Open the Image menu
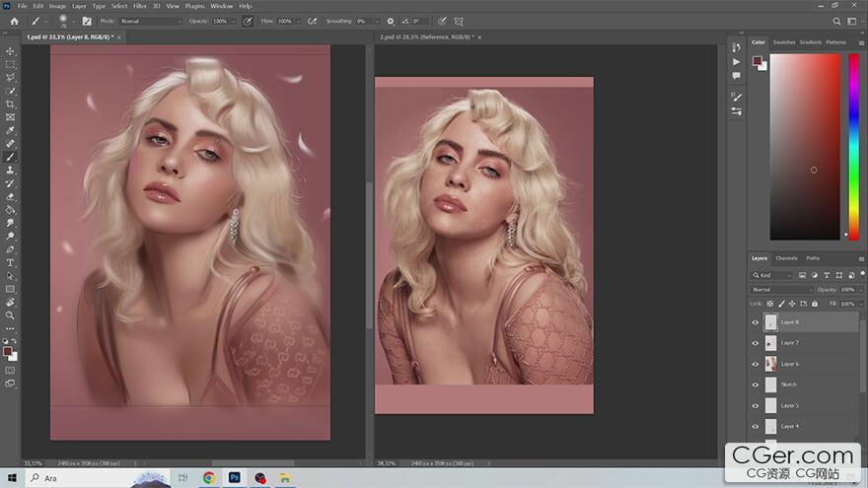Viewport: 868px width, 488px height. (x=57, y=6)
